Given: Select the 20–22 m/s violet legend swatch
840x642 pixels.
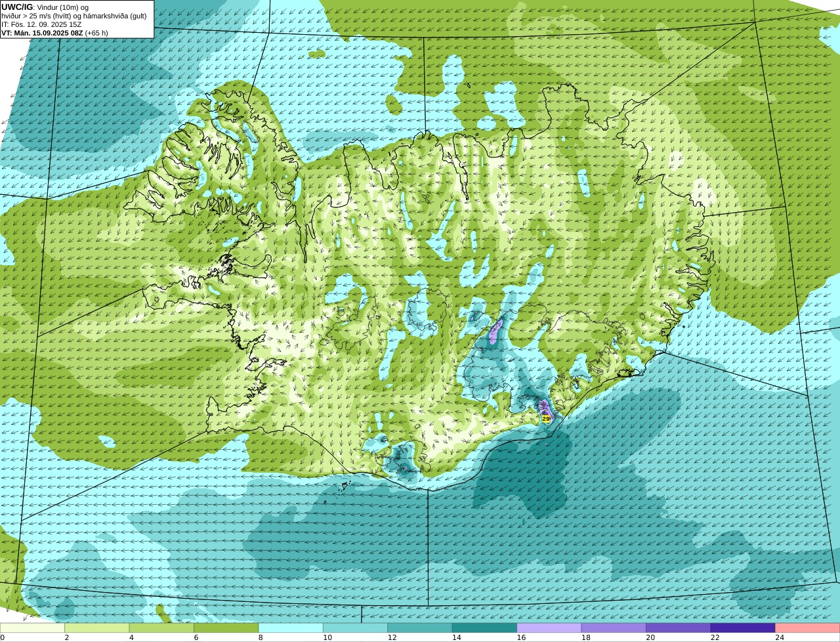Looking at the screenshot, I should tap(679, 628).
